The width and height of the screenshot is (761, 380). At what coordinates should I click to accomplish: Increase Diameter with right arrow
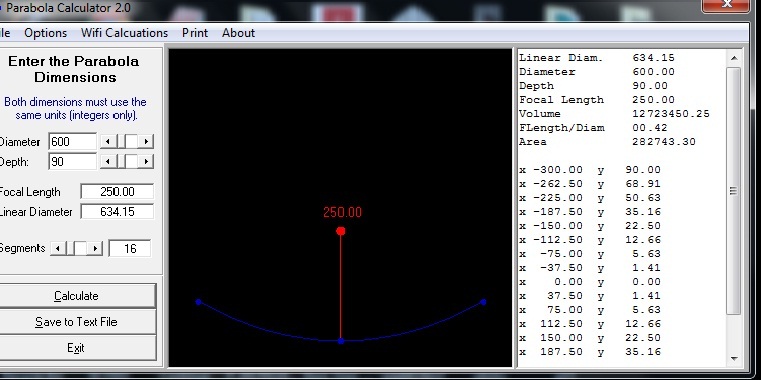(x=146, y=142)
